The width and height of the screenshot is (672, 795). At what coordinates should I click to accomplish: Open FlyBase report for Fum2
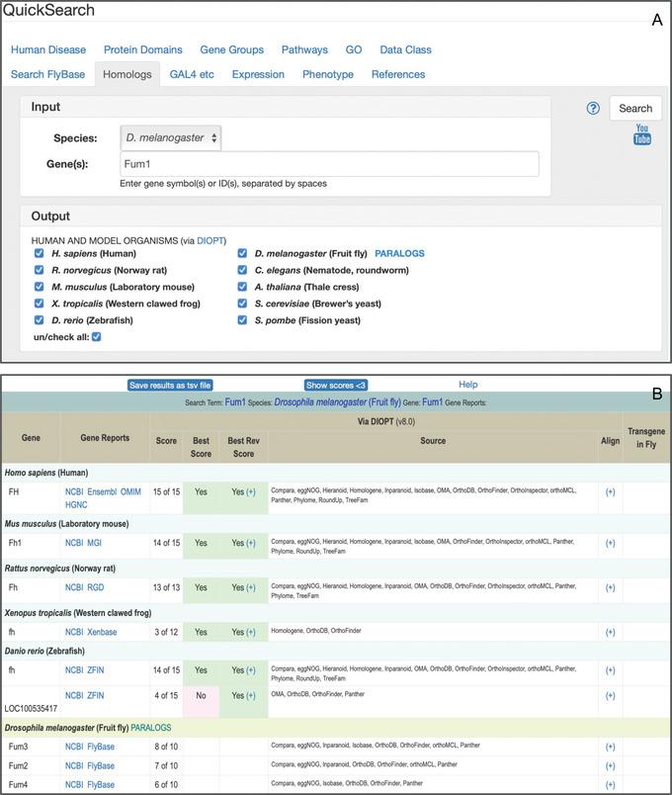tap(101, 765)
